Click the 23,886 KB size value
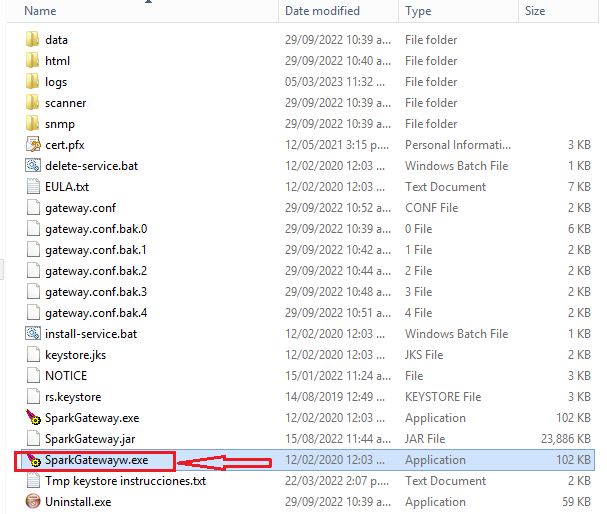Screen dimensions: 607x514 tap(566, 439)
